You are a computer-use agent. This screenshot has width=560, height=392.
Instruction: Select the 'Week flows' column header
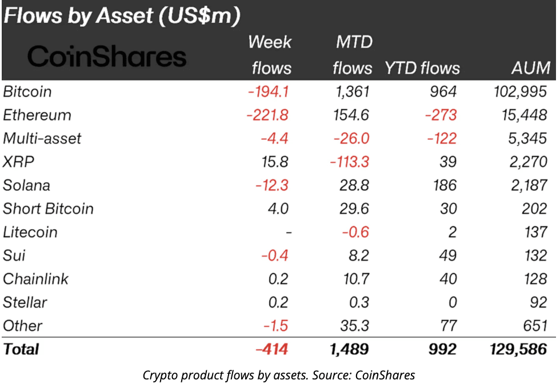[x=270, y=55]
